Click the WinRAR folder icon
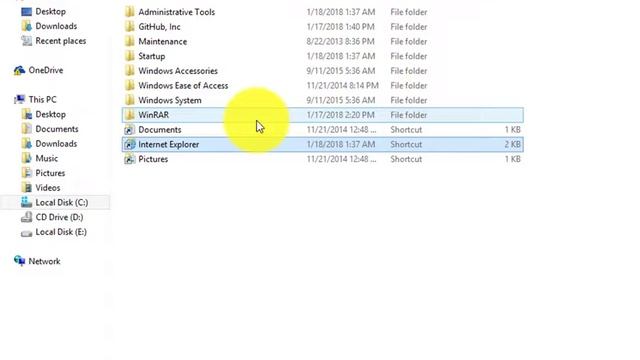The width and height of the screenshot is (640, 360). [x=130, y=115]
